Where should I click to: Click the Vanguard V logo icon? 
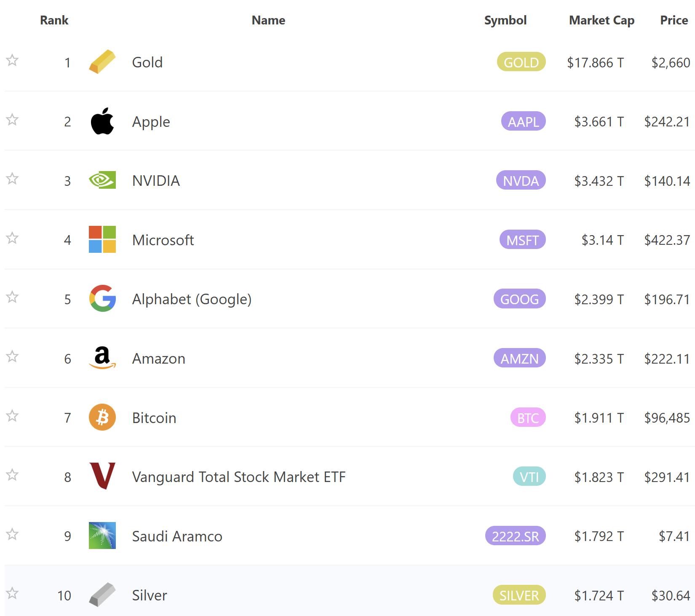point(102,476)
